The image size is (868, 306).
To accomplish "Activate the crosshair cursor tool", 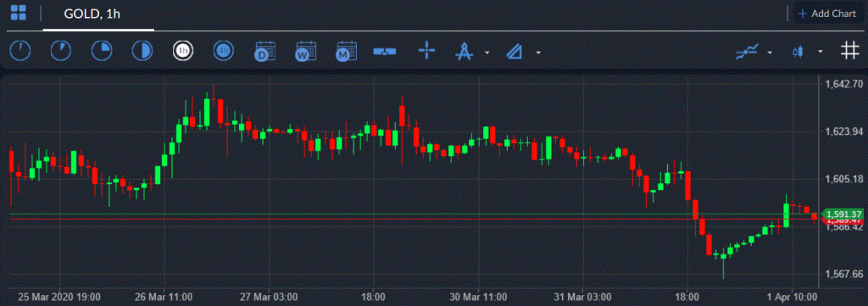I will [426, 52].
